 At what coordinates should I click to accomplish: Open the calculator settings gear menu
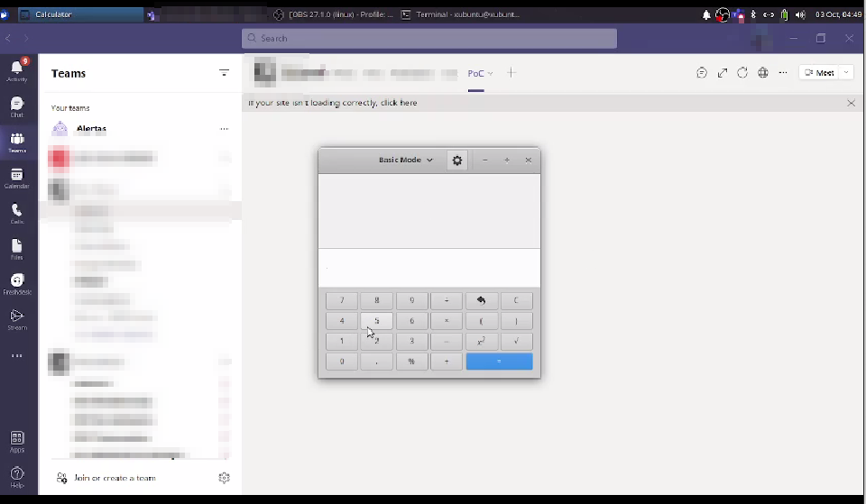click(x=457, y=160)
